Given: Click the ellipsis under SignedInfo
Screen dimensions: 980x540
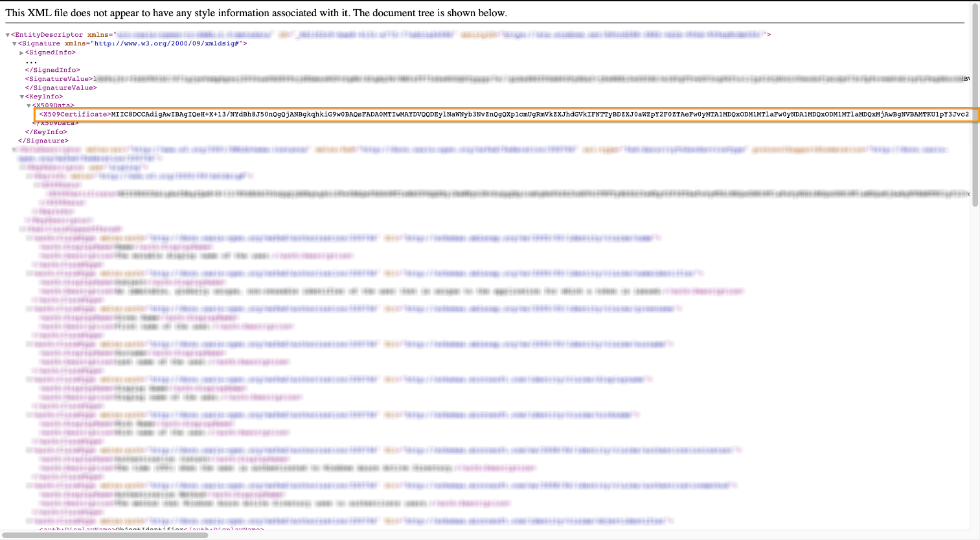Looking at the screenshot, I should click(31, 62).
